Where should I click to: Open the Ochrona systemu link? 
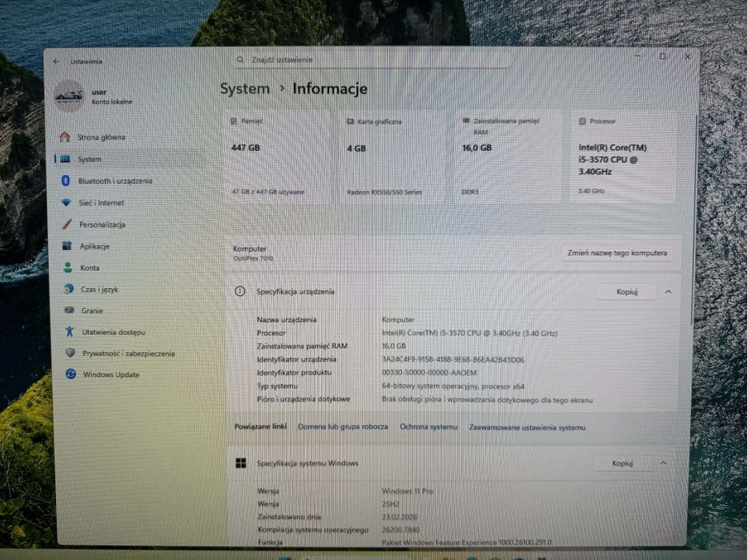coord(428,426)
